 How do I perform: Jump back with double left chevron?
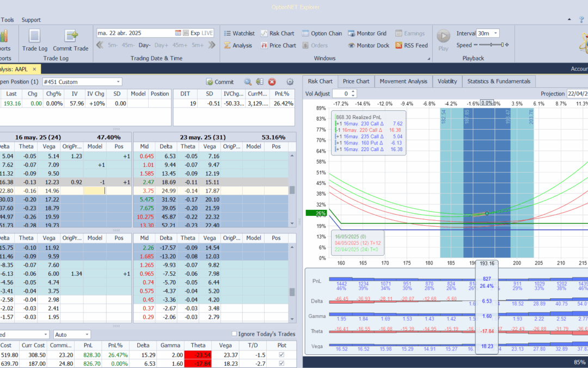pos(100,45)
